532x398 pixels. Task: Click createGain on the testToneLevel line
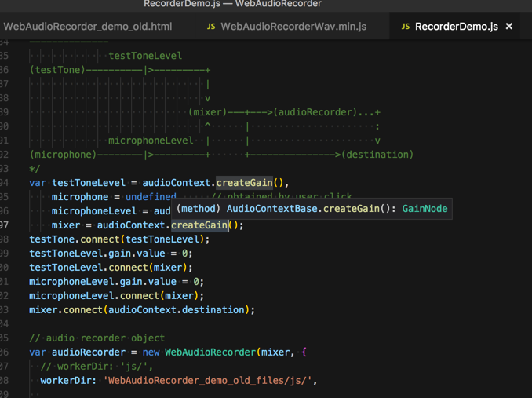point(244,183)
